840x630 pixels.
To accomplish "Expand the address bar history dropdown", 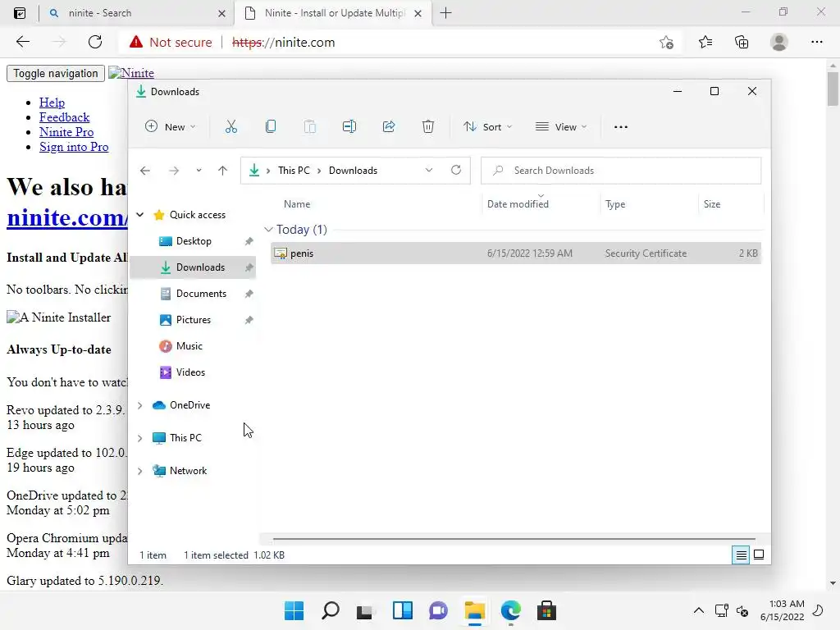I will tap(429, 170).
